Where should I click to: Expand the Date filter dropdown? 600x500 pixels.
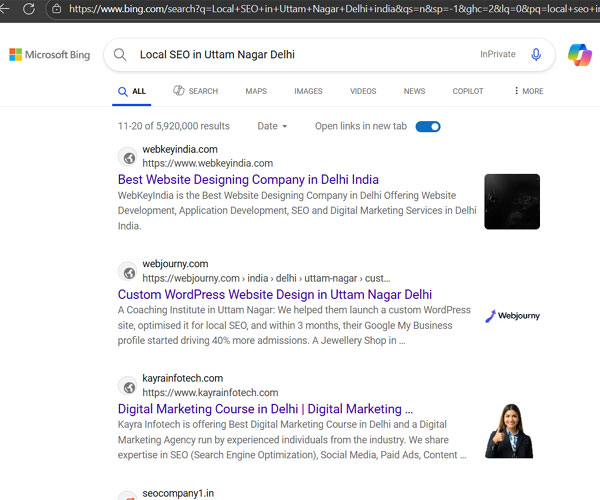[x=272, y=126]
